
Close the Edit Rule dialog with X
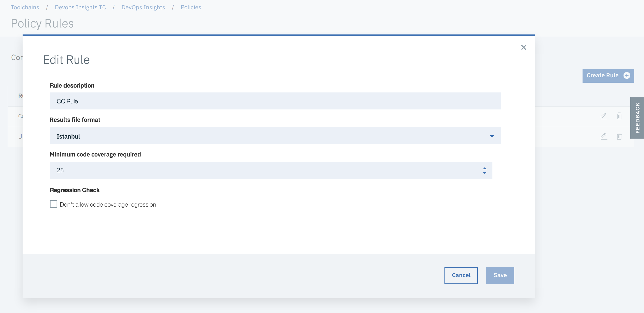tap(523, 47)
